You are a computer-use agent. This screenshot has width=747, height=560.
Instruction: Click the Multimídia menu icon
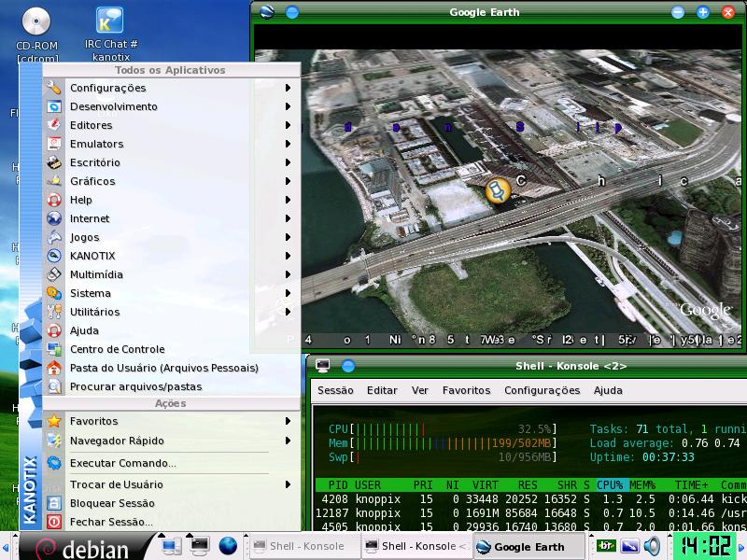click(x=54, y=274)
